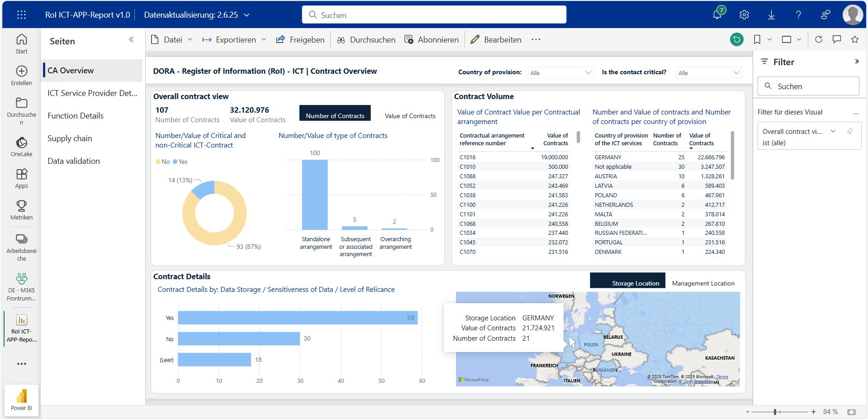Viewport: 868px width, 419px height.
Task: Expand the Exportieren menu
Action: point(234,40)
